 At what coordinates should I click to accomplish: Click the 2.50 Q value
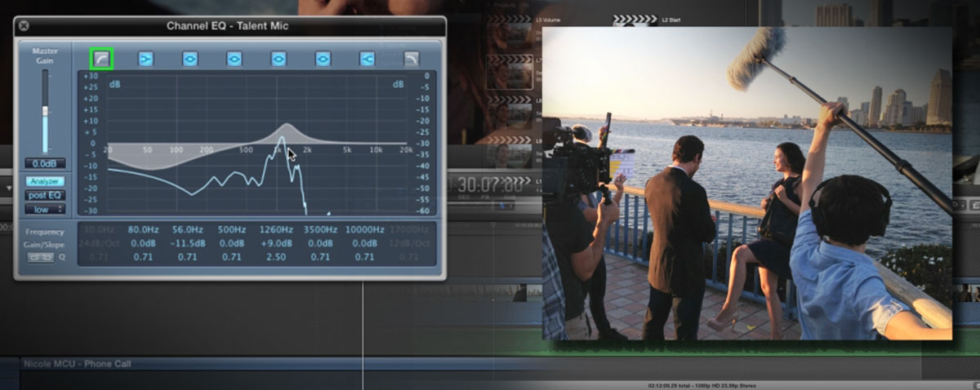click(x=278, y=257)
